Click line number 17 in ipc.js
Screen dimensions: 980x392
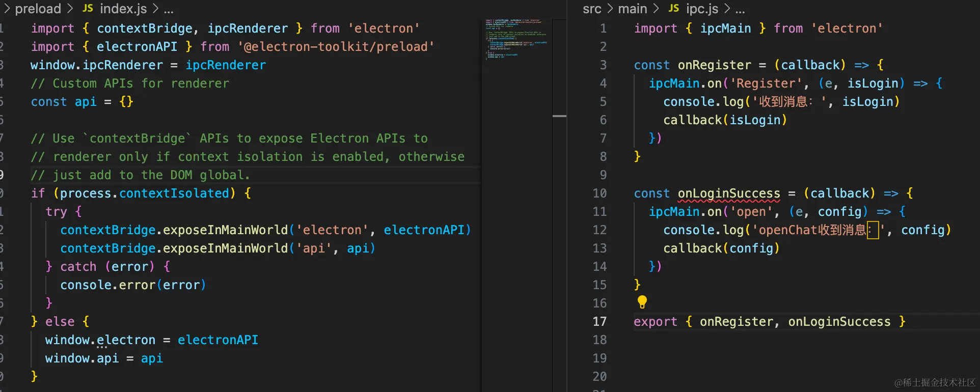click(x=600, y=322)
